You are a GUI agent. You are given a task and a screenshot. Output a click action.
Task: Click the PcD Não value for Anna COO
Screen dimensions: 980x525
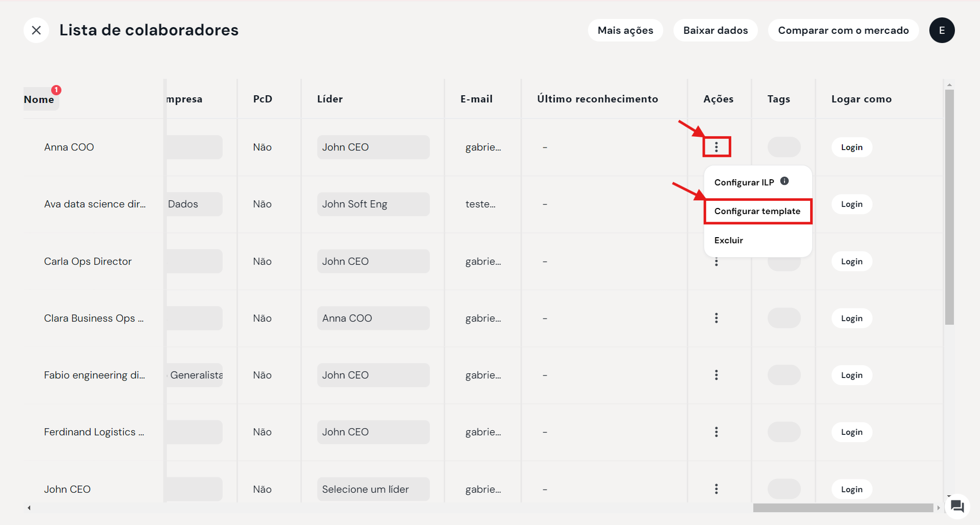pyautogui.click(x=262, y=147)
